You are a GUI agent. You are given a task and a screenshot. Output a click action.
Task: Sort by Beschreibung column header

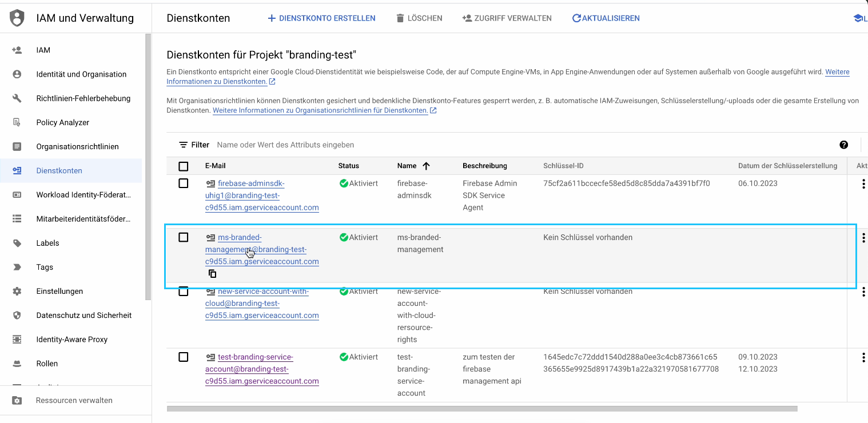[485, 166]
